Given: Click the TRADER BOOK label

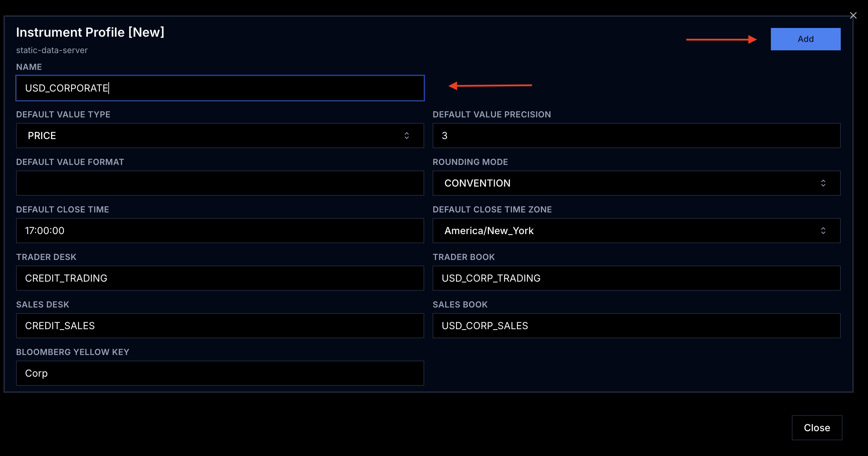Looking at the screenshot, I should (x=464, y=257).
